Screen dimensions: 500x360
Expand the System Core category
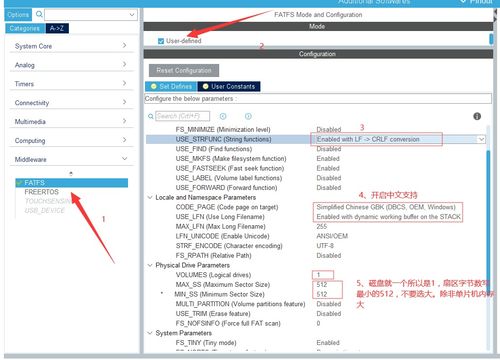[x=71, y=46]
